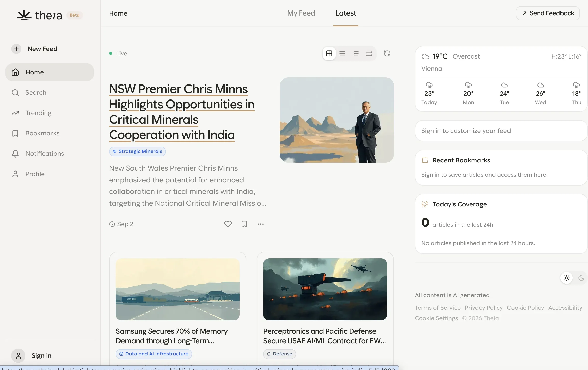
Task: Switch to bulleted compact list view
Action: click(x=356, y=53)
